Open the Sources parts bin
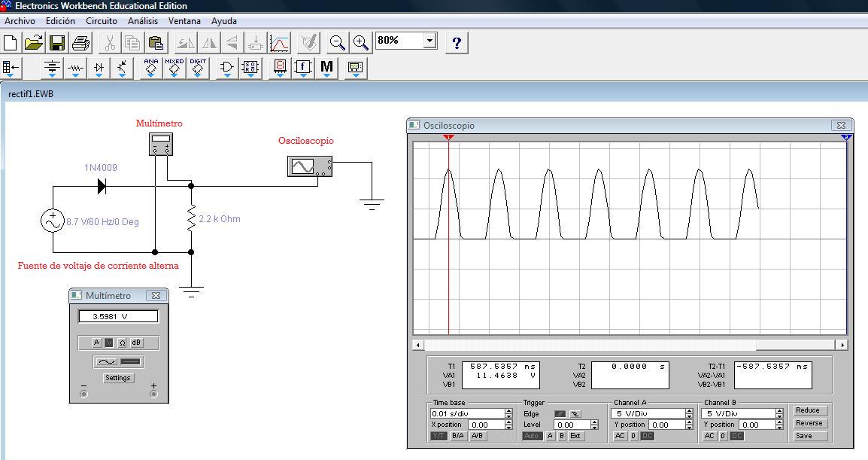 52,68
